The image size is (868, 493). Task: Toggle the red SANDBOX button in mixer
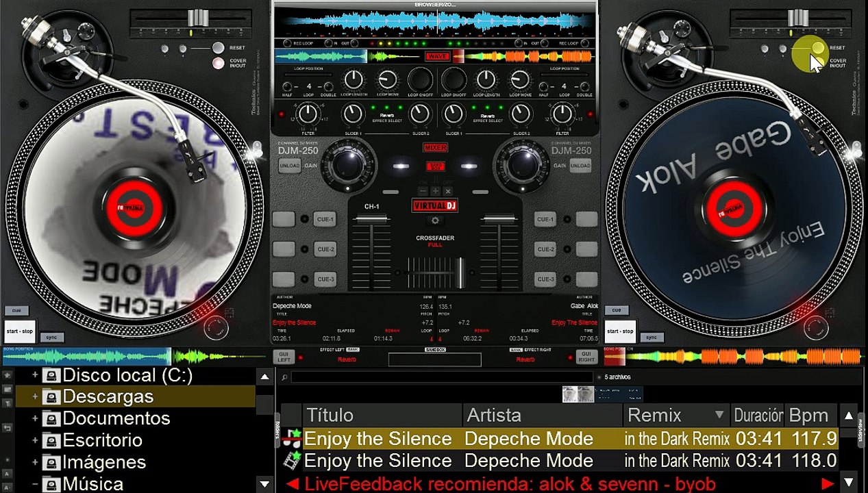coord(435,166)
